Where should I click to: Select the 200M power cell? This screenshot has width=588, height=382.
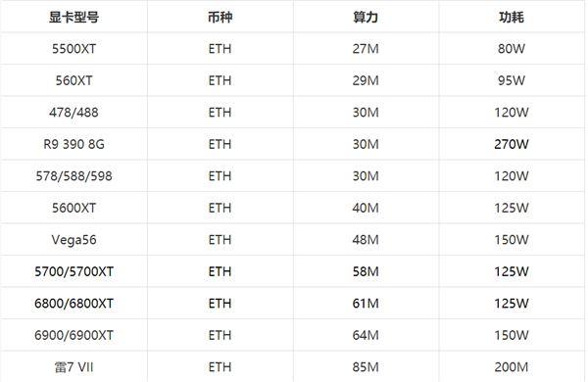point(512,367)
